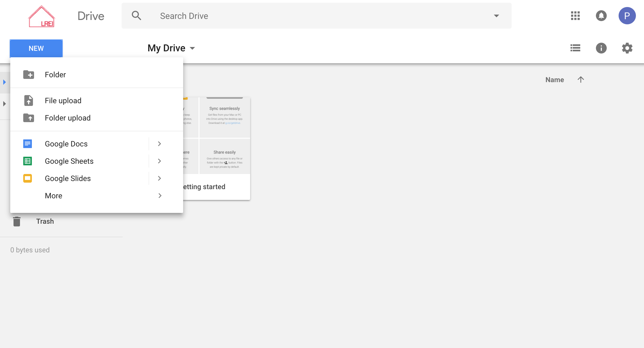This screenshot has width=644, height=348.
Task: Open advanced search options dropdown
Action: 497,16
